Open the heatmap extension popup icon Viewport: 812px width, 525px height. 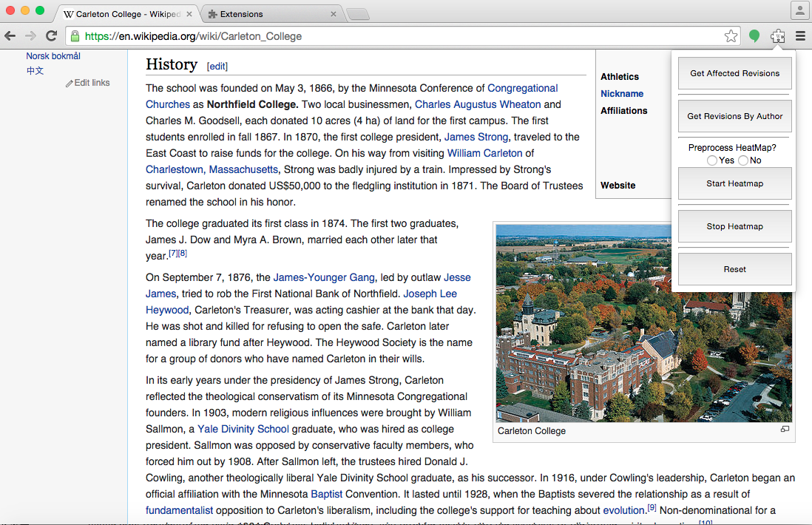pyautogui.click(x=777, y=35)
